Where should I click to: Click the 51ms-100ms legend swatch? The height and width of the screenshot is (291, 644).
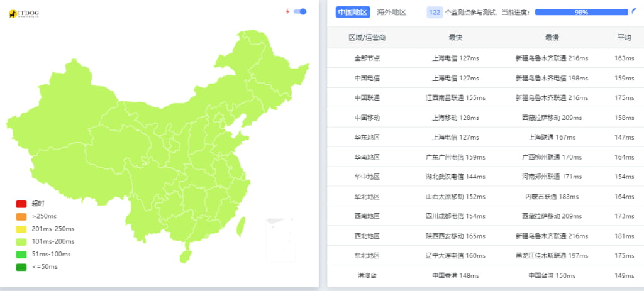coord(21,254)
